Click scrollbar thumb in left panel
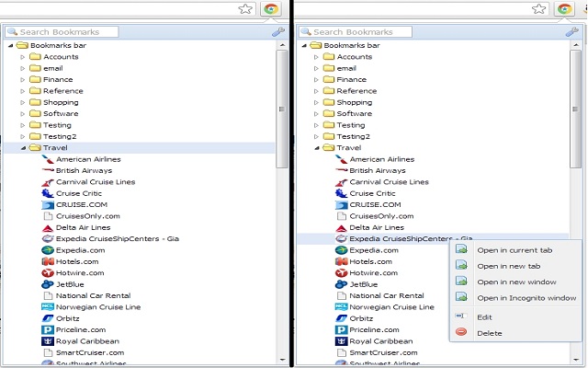Screen dimensions: 588x368 (x=282, y=109)
